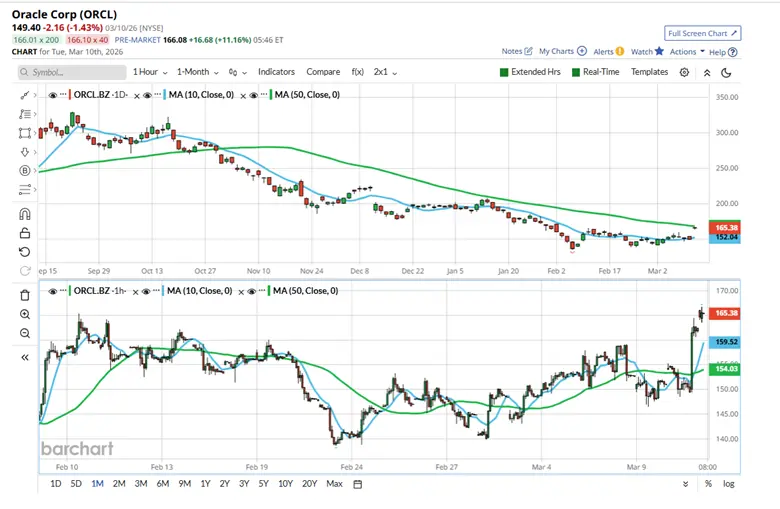The image size is (780, 509).
Task: Open the Actions dropdown menu
Action: click(x=687, y=51)
